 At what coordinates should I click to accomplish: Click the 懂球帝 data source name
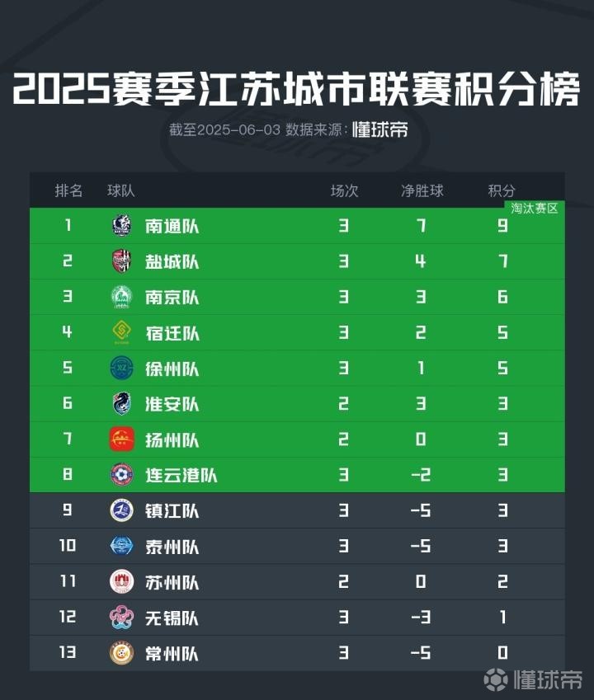[379, 130]
